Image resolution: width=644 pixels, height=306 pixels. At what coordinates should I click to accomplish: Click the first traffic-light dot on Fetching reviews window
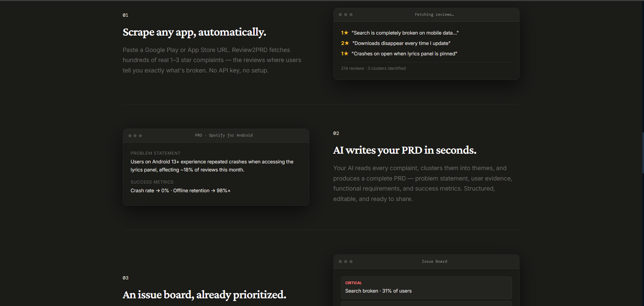(x=340, y=14)
